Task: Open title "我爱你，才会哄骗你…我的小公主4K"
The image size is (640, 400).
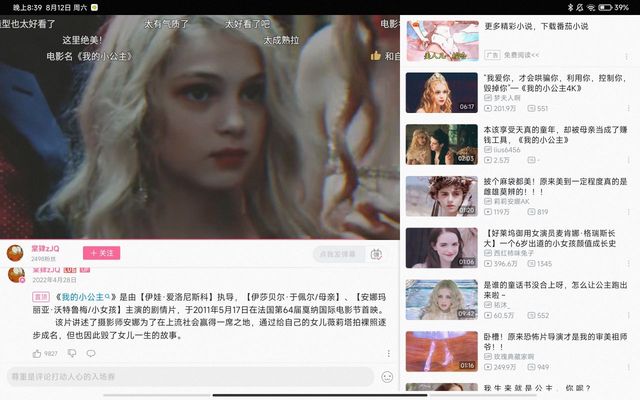Action: click(x=555, y=83)
